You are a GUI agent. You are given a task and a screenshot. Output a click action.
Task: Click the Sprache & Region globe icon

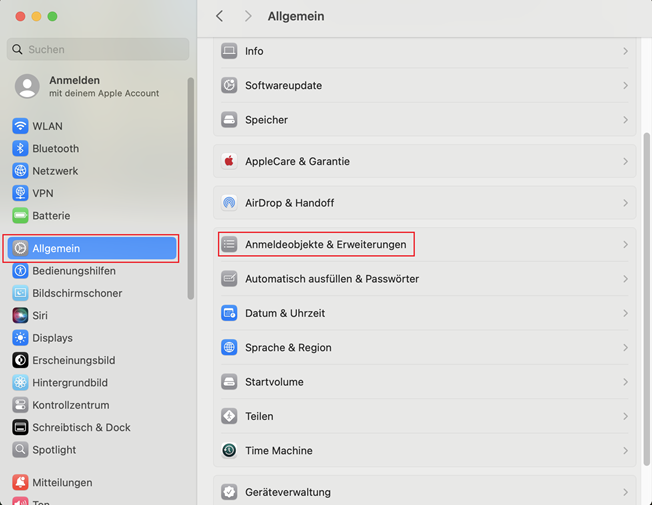coord(229,347)
